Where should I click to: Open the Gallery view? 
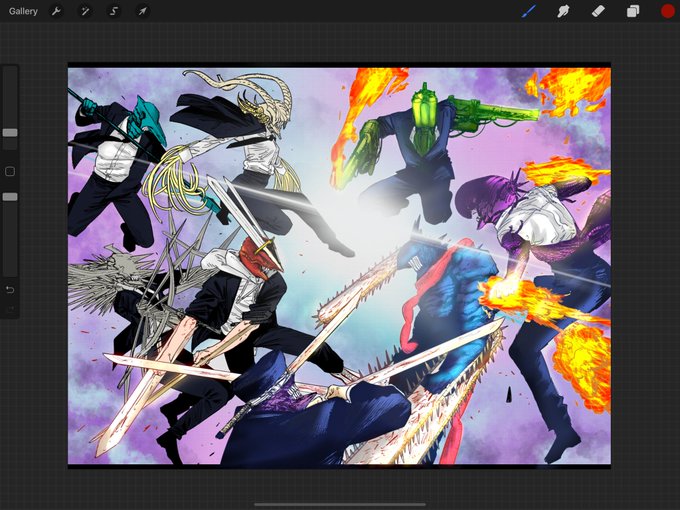[23, 11]
